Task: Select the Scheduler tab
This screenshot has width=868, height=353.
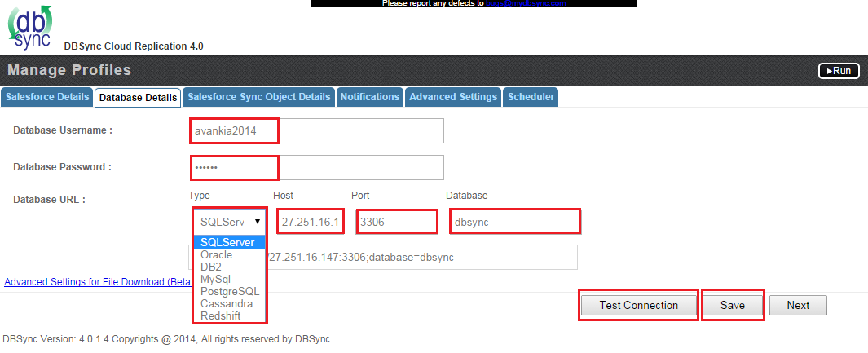Action: 531,97
